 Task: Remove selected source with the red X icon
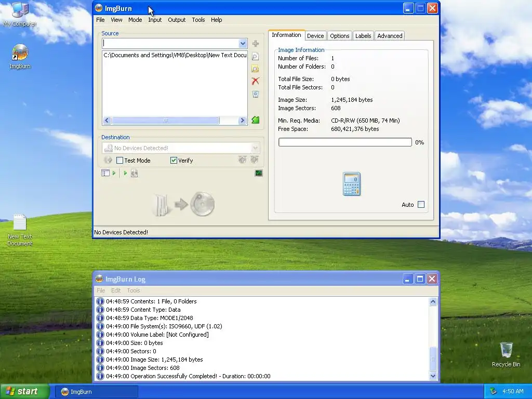point(256,81)
